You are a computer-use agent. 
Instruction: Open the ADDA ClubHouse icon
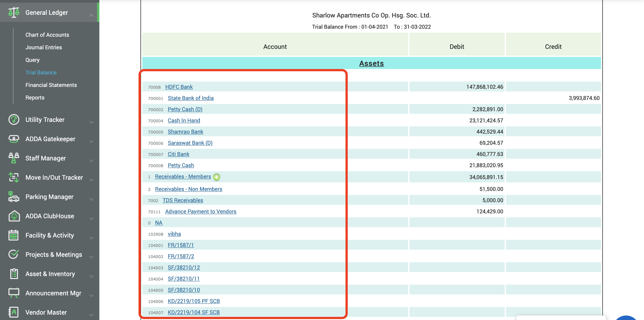pos(13,216)
